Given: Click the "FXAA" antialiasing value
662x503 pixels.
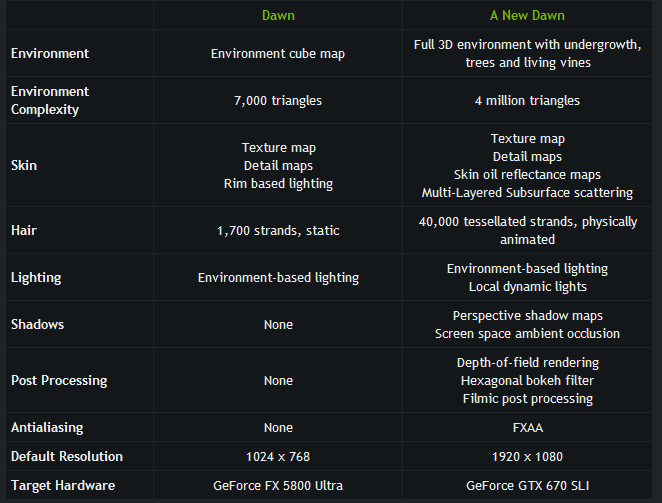Looking at the screenshot, I should 527,427.
